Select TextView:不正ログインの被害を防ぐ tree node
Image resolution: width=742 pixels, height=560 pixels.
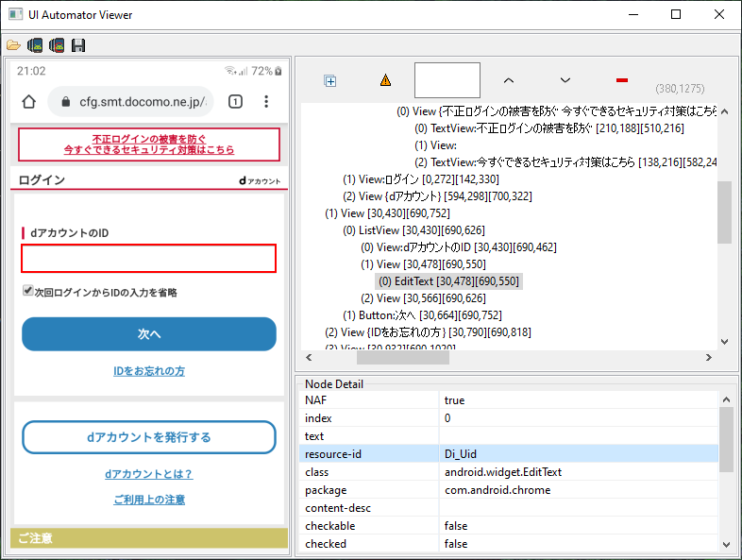coord(548,127)
